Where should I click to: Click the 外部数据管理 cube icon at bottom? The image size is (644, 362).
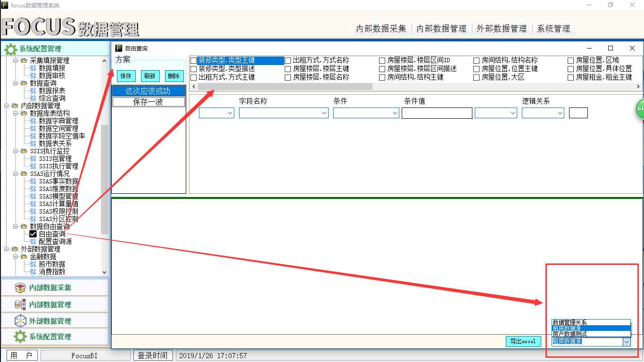pos(20,321)
